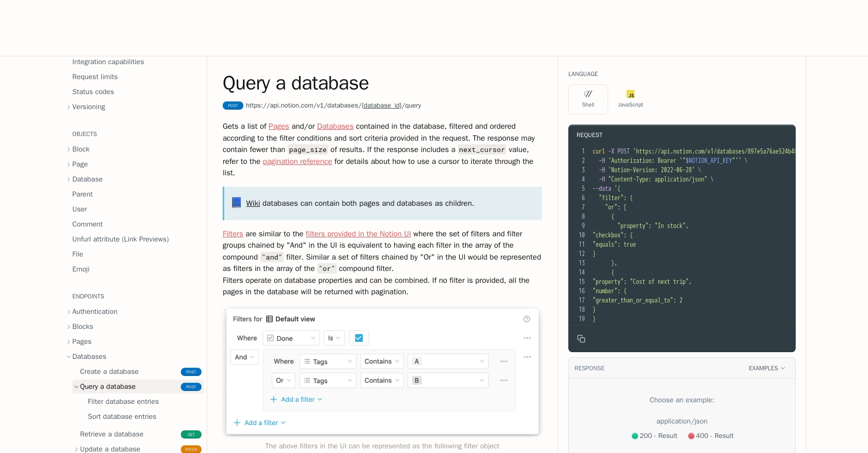Image resolution: width=868 pixels, height=453 pixels.
Task: Expand the Block object section
Action: pyautogui.click(x=69, y=149)
